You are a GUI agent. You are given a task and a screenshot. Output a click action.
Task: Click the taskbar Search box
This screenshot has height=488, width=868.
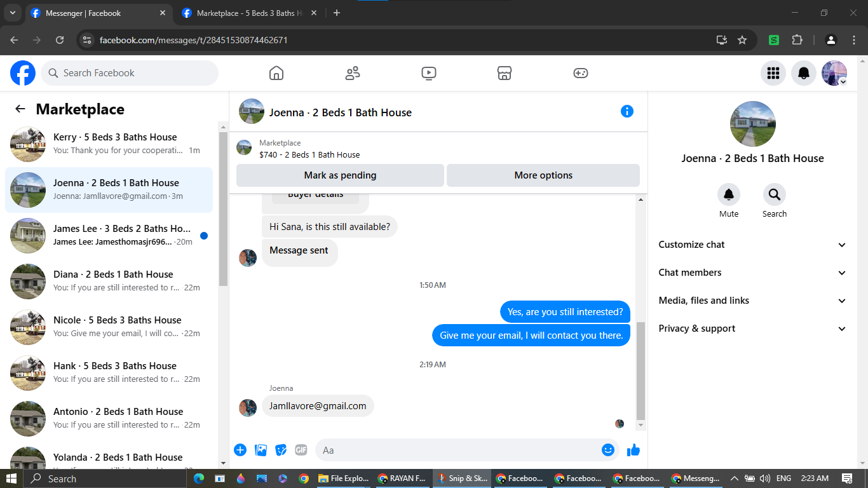point(105,478)
